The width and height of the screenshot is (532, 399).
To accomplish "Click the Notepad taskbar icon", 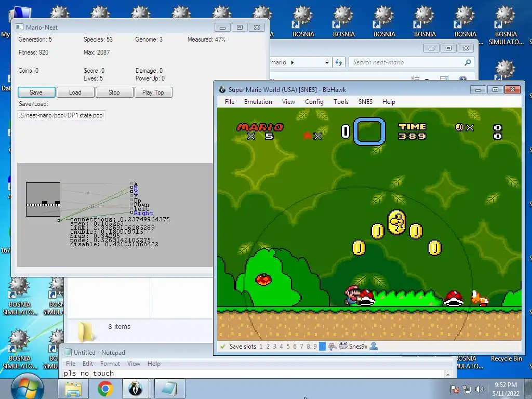I will (169, 389).
